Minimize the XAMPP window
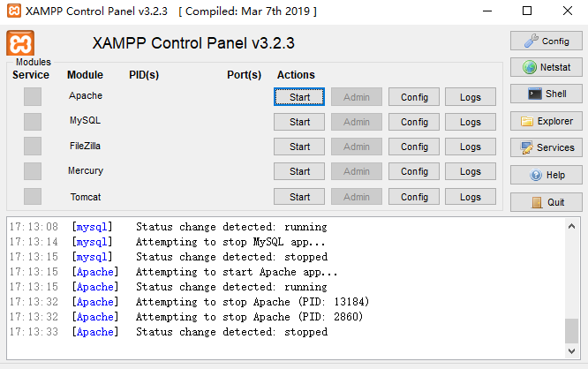The width and height of the screenshot is (588, 369). (487, 11)
